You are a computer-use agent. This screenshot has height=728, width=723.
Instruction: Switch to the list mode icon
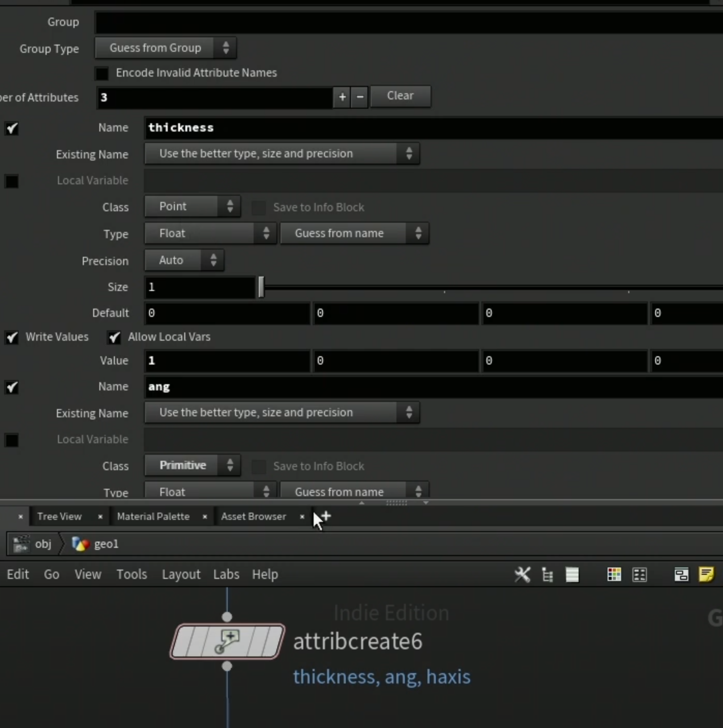coord(572,574)
